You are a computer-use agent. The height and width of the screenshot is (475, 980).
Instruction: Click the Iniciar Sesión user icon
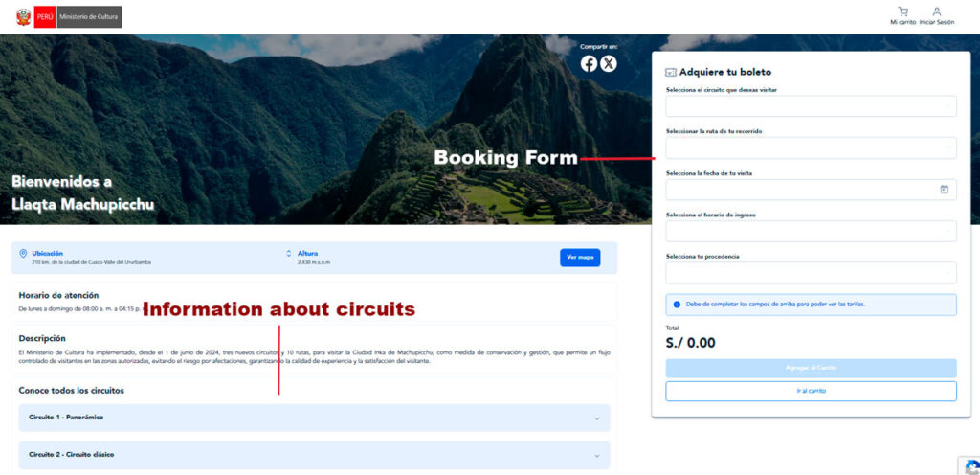point(936,11)
